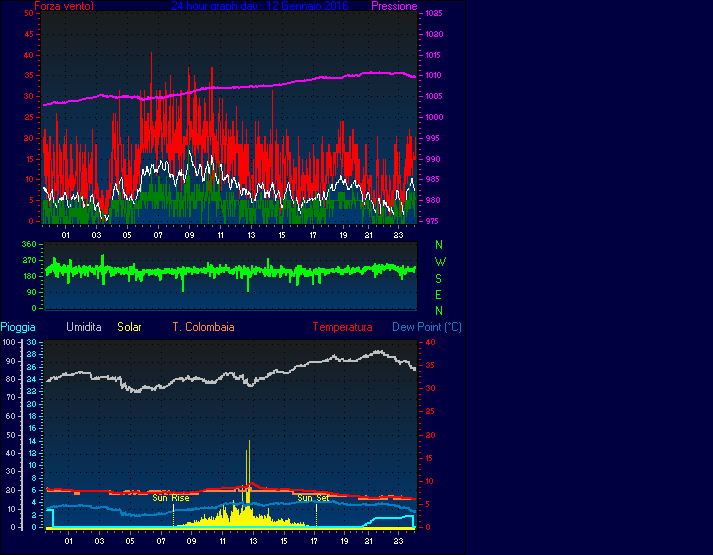Select the orange "T. Colombaia" legend label
713x555 pixels.
click(x=203, y=327)
